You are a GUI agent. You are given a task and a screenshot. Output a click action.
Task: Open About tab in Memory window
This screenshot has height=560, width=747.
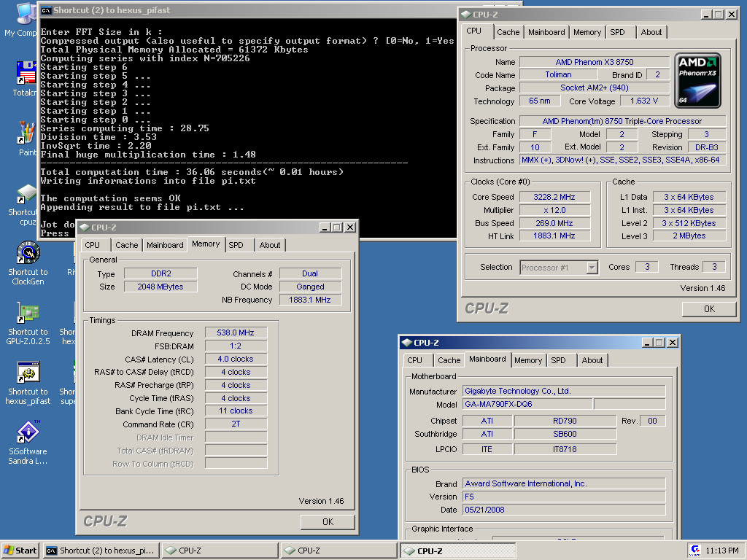pyautogui.click(x=270, y=245)
